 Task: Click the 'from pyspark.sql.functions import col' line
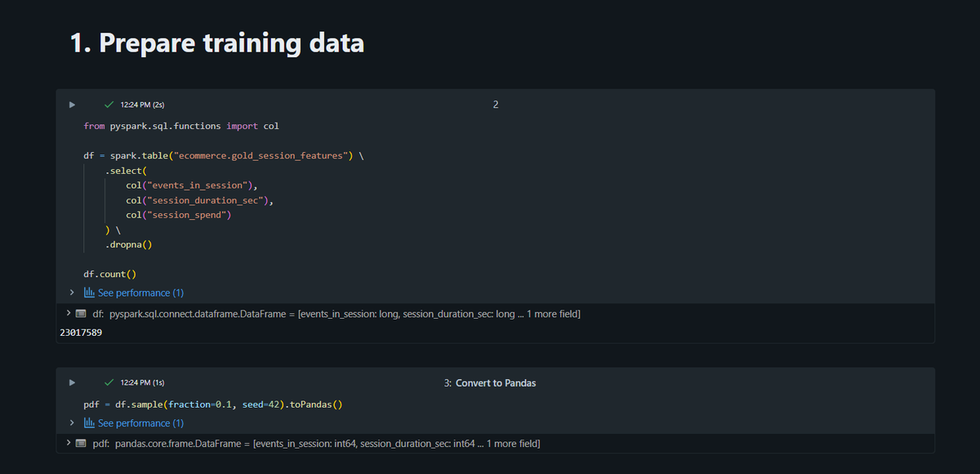pos(181,126)
